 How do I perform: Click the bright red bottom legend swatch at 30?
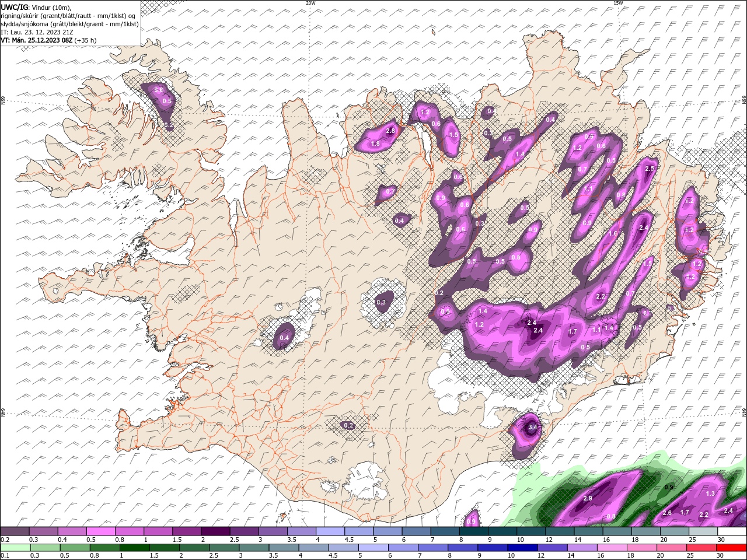click(732, 548)
